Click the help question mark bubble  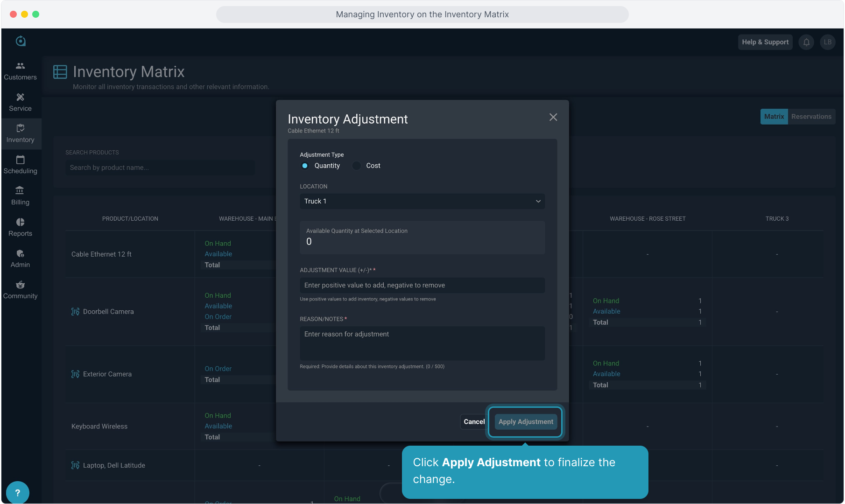18,492
